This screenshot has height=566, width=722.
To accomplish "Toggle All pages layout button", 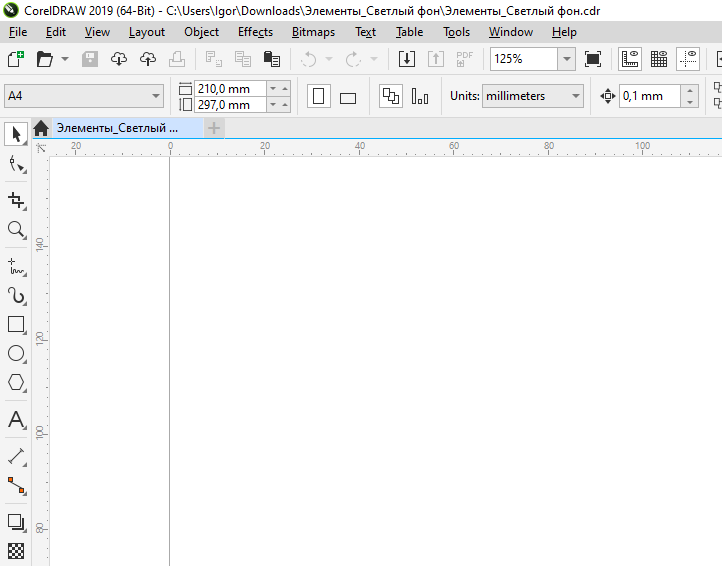I will [391, 96].
